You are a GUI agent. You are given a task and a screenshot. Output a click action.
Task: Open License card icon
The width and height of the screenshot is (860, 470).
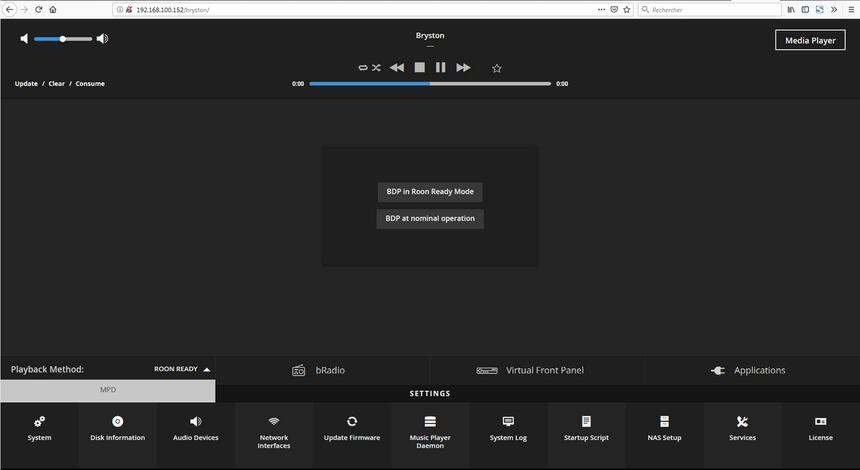pos(821,421)
